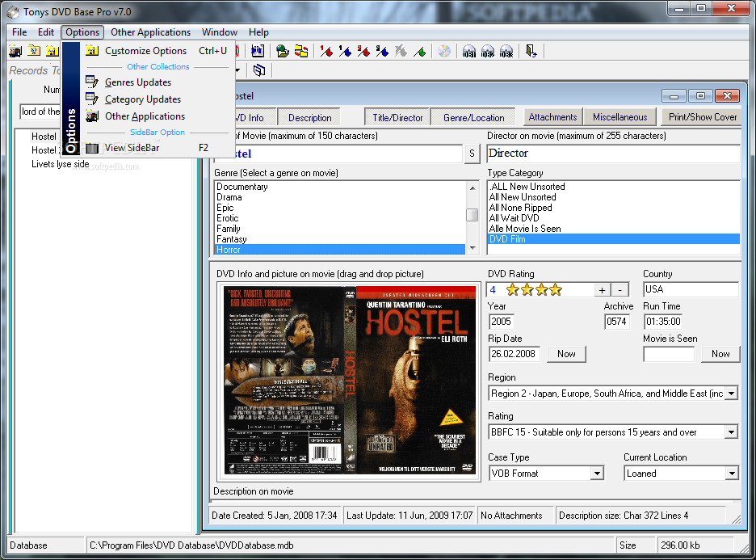The image size is (756, 560).
Task: Click the Run Time field 01:35:00
Action: [663, 322]
